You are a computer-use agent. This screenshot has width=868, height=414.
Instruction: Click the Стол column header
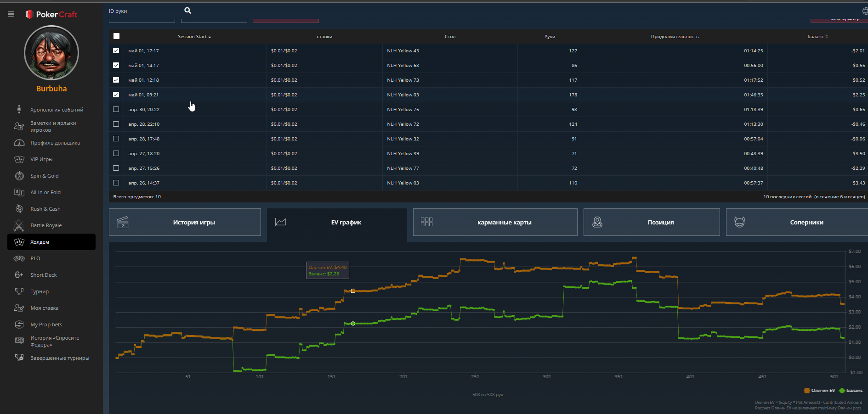(450, 36)
